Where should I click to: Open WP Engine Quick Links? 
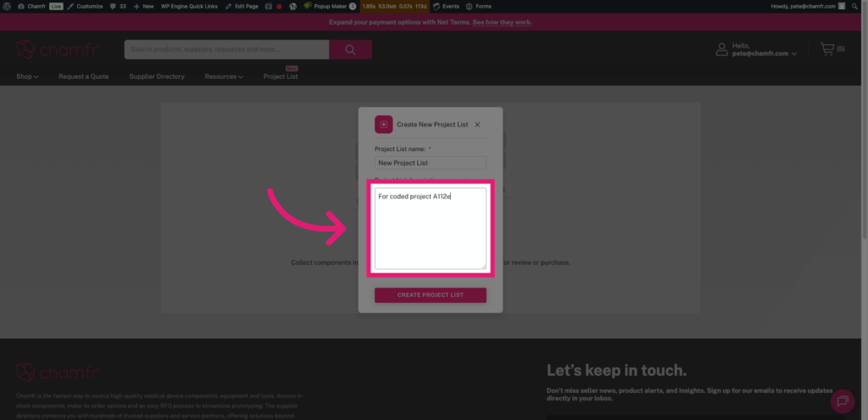[189, 6]
